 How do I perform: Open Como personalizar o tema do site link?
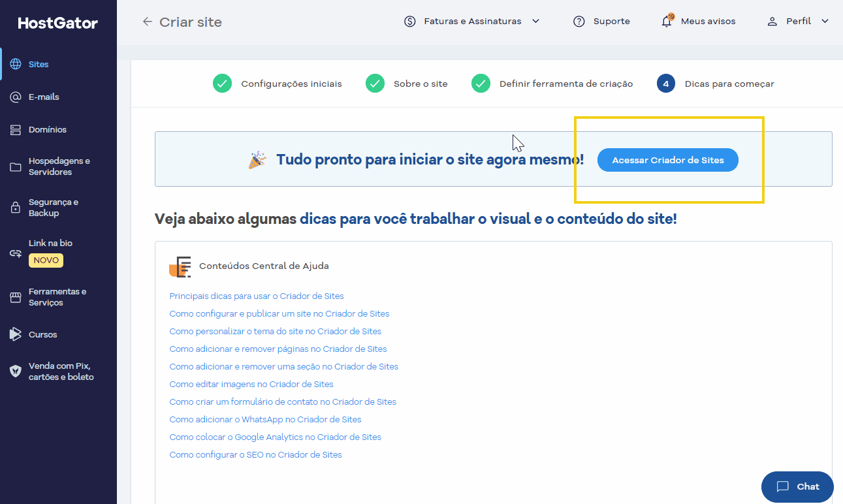click(x=276, y=331)
